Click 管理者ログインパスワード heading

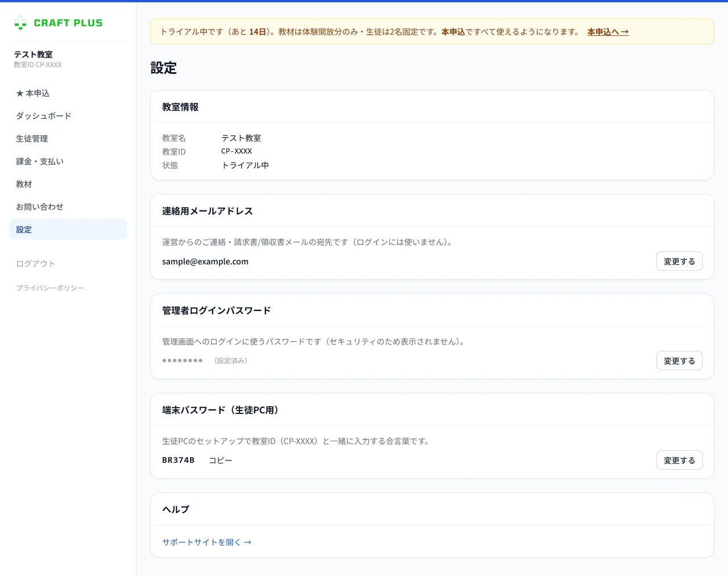click(217, 310)
